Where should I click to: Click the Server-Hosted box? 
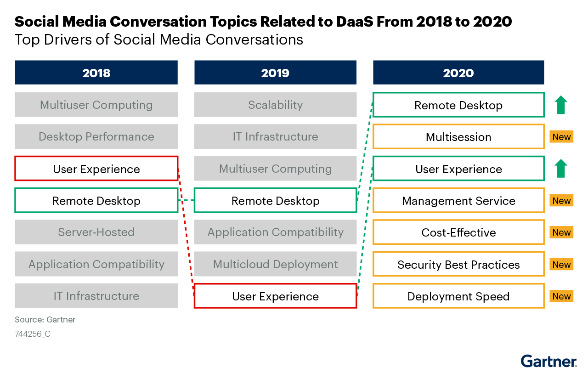click(96, 232)
